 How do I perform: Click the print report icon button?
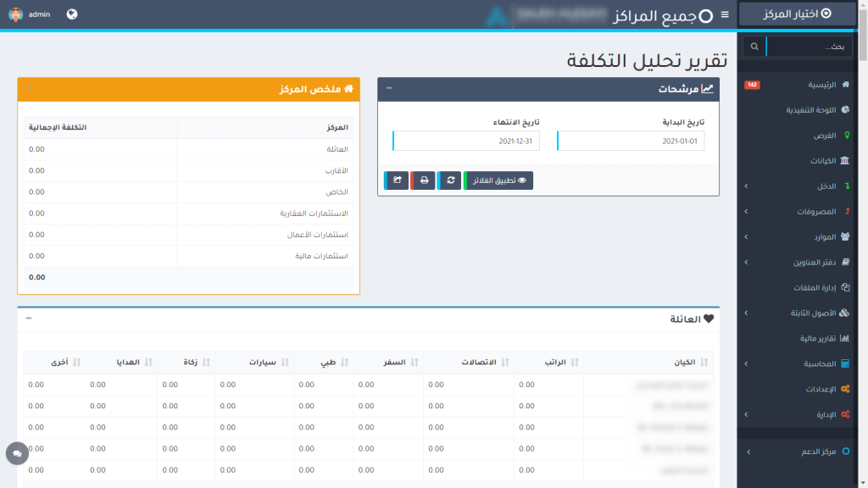tap(423, 180)
